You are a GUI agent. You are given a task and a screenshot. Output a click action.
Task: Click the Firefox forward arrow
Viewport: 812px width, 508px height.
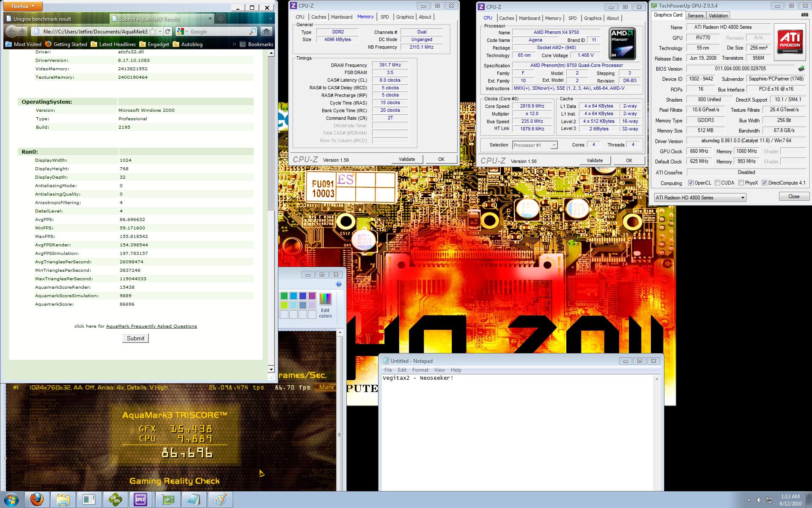23,31
